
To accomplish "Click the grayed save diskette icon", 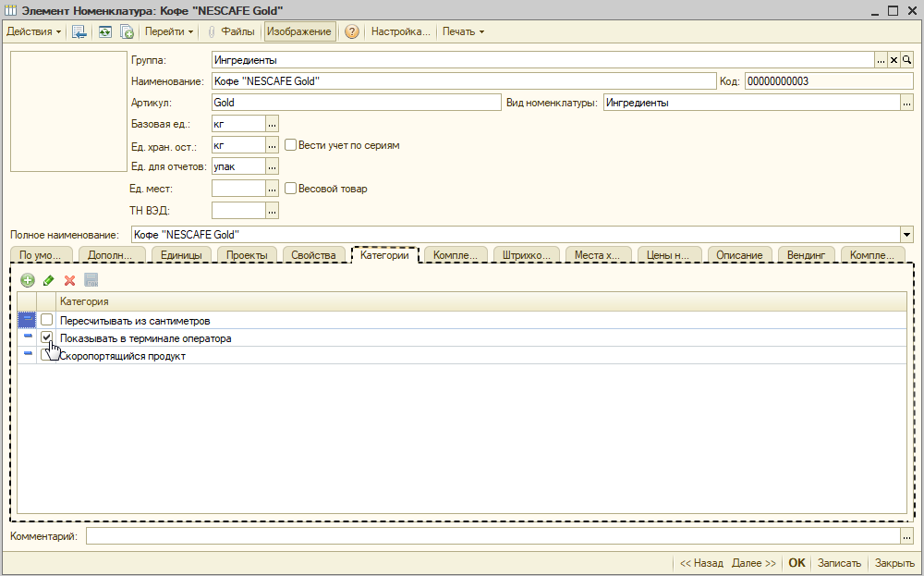I will click(91, 281).
